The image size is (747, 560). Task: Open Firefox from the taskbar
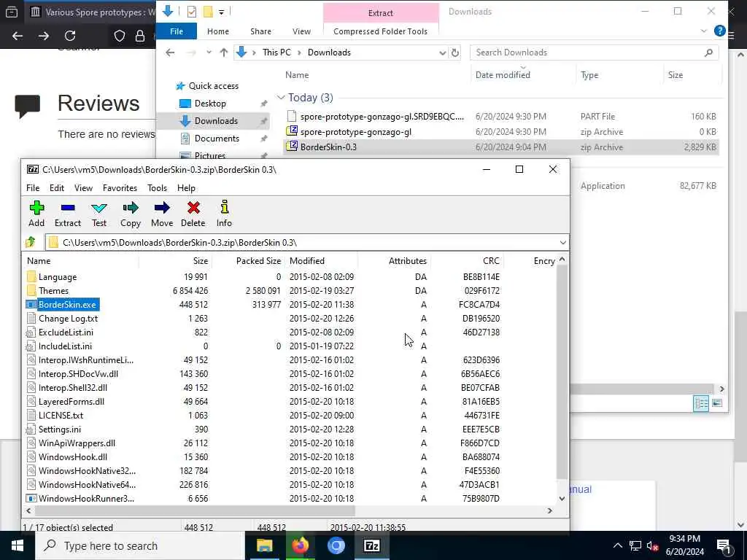point(300,545)
